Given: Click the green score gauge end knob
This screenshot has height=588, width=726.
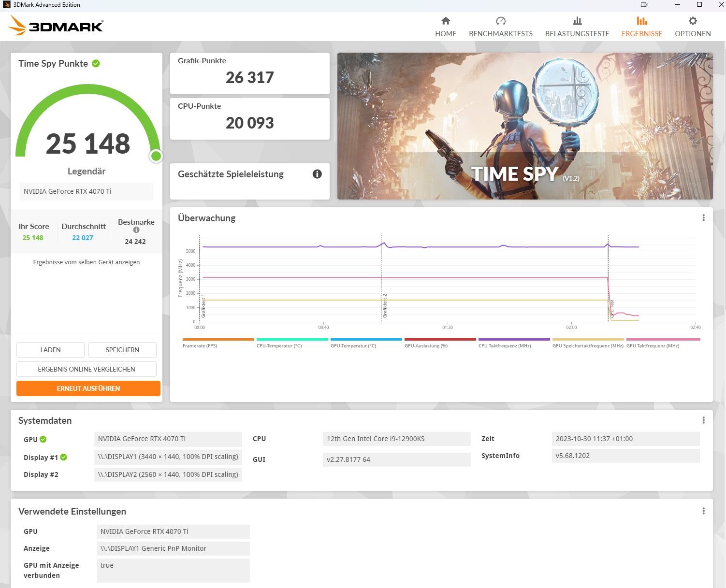Looking at the screenshot, I should point(156,156).
